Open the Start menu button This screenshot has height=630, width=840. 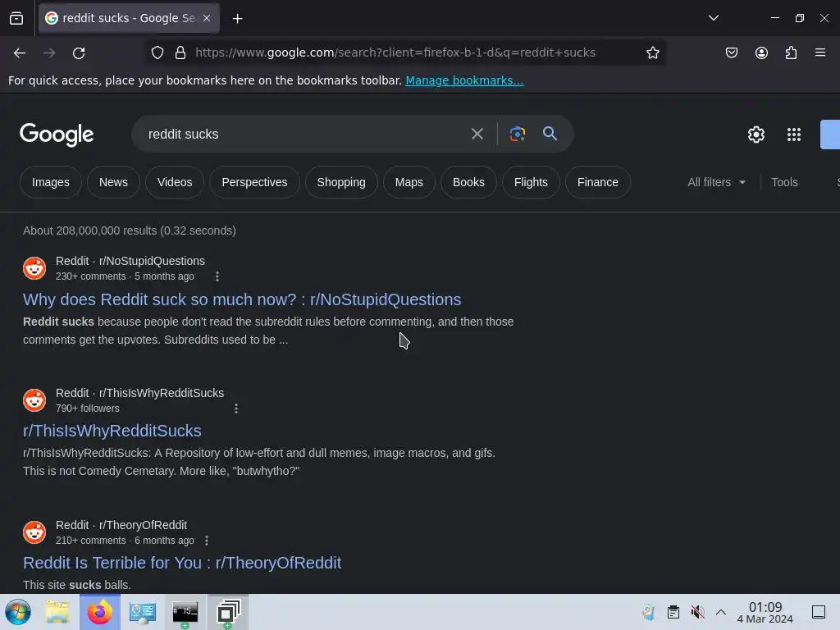pyautogui.click(x=18, y=612)
